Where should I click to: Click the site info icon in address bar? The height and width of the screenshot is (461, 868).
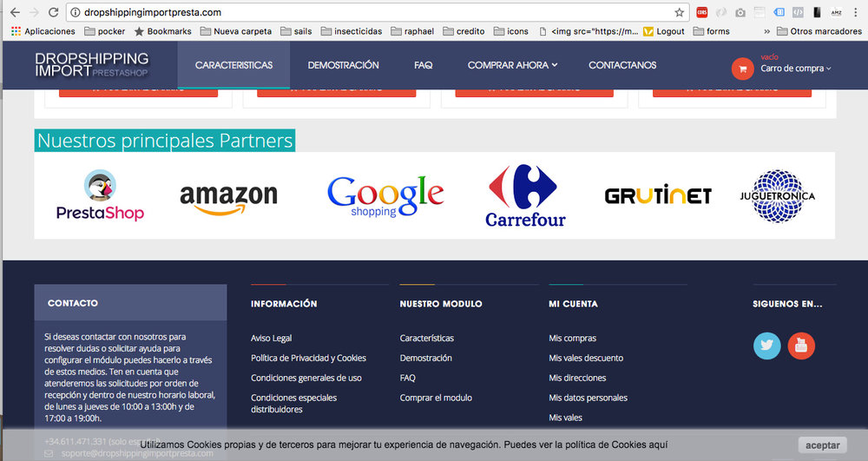coord(76,12)
